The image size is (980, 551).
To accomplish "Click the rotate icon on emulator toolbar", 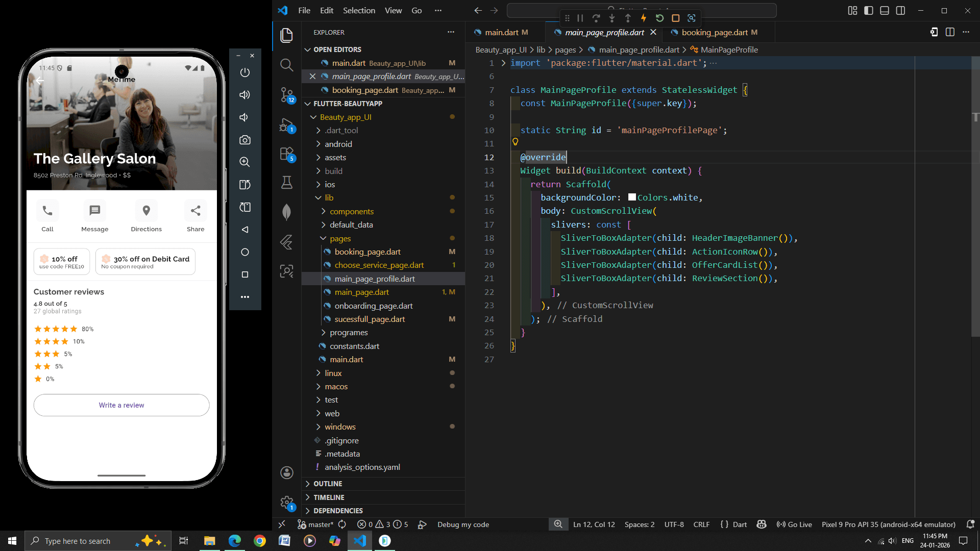I will tap(245, 185).
